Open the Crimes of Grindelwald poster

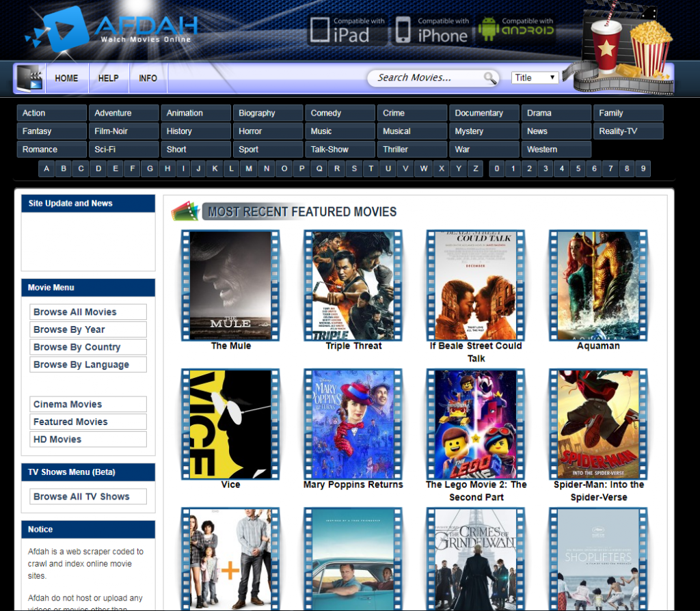(476, 559)
